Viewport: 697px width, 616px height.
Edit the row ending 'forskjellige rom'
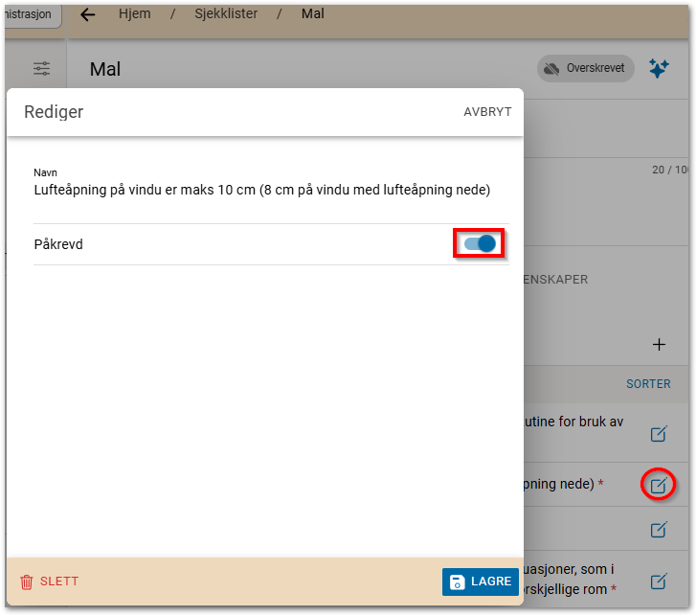coord(659,581)
